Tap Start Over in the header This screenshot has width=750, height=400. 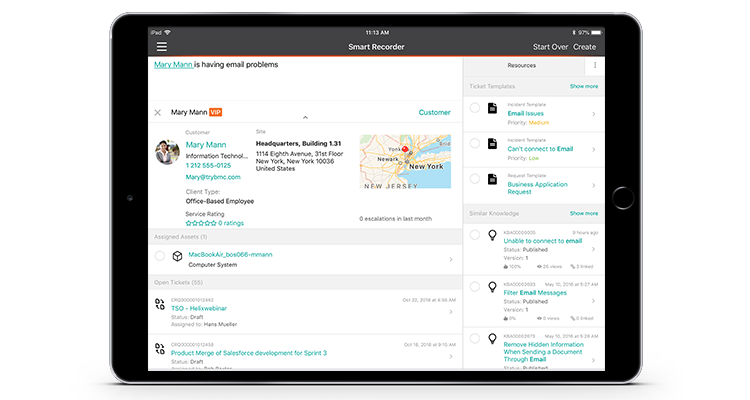(x=549, y=47)
